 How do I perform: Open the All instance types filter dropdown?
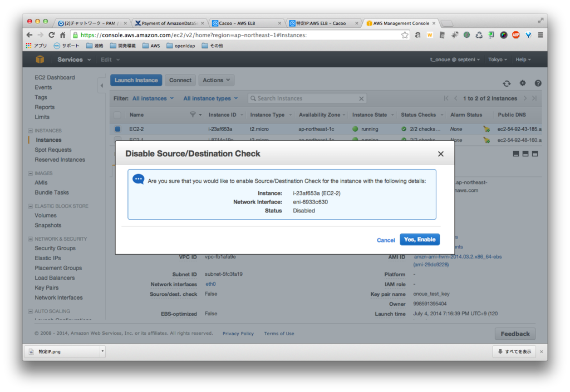point(210,98)
